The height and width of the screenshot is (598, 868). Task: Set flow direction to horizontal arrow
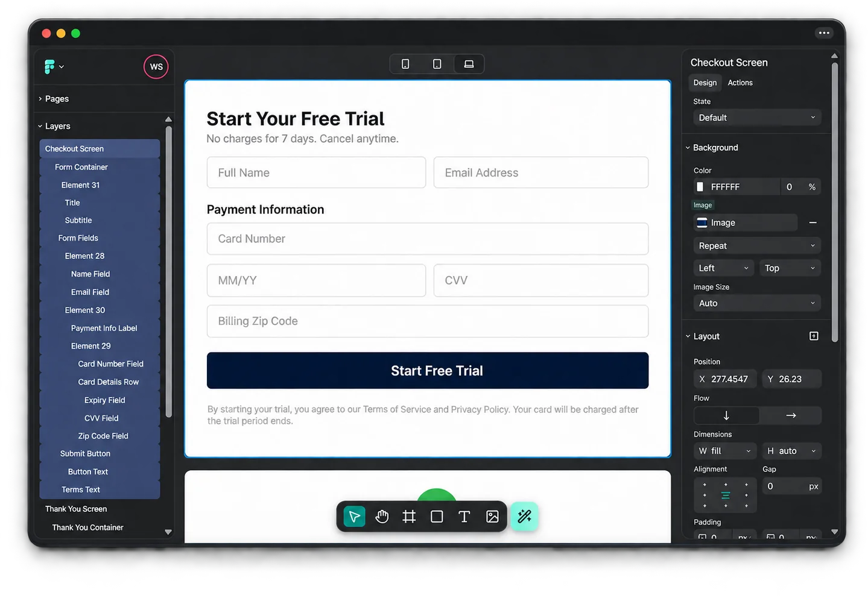pos(791,415)
